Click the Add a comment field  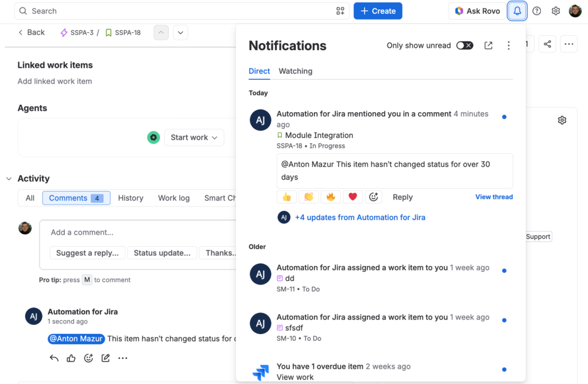(138, 232)
